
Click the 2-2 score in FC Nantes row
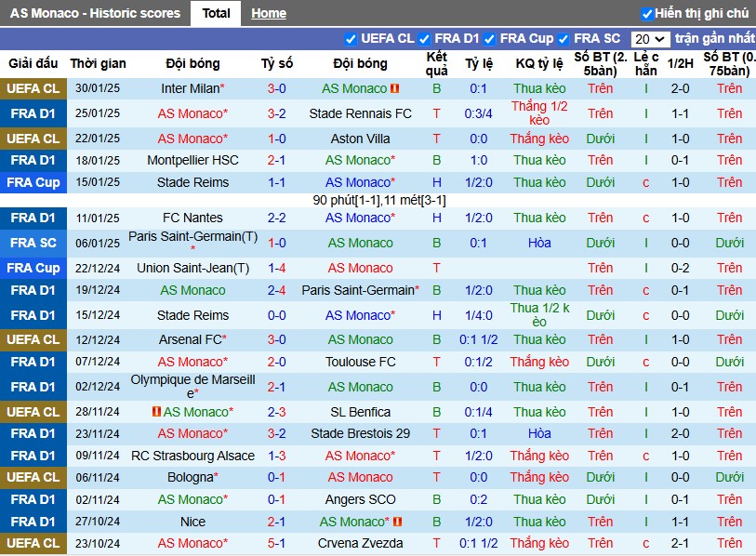[x=277, y=218]
